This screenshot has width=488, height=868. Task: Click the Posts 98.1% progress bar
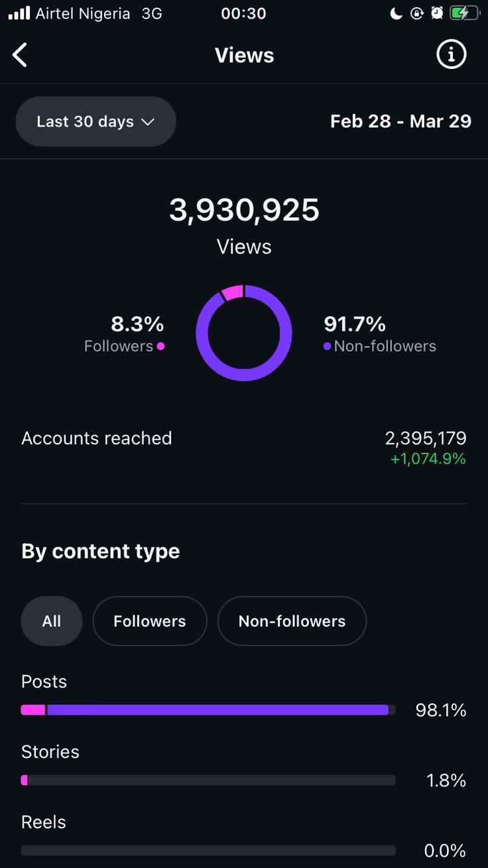pos(208,710)
